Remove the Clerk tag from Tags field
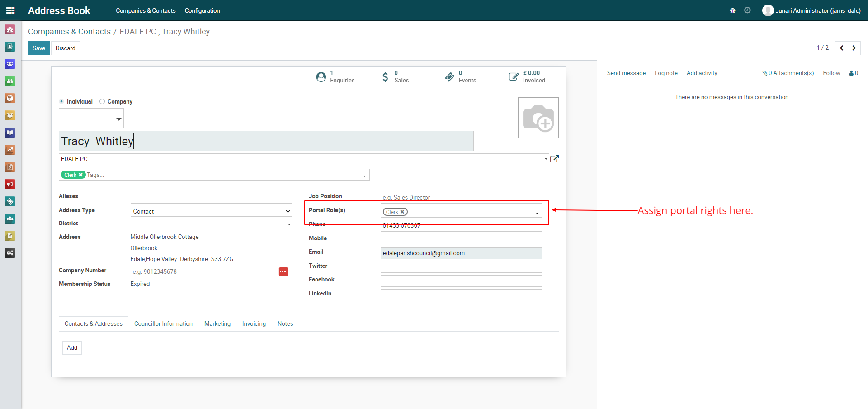This screenshot has width=868, height=409. tap(81, 175)
